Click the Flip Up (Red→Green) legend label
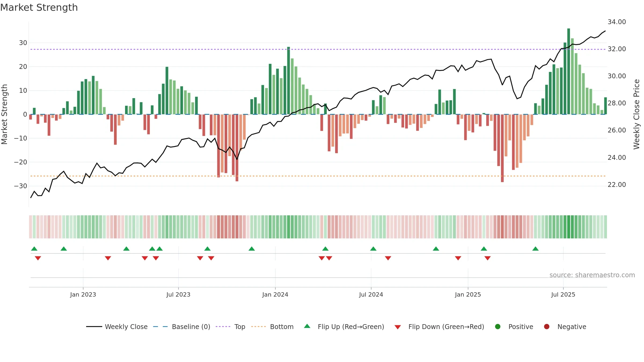This screenshot has width=644, height=362. pos(351,327)
